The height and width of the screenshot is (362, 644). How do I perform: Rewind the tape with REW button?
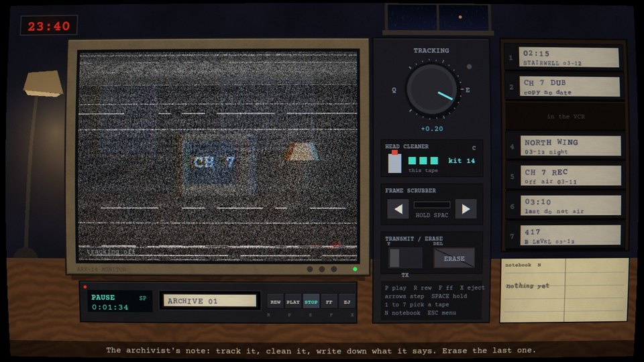pos(275,302)
